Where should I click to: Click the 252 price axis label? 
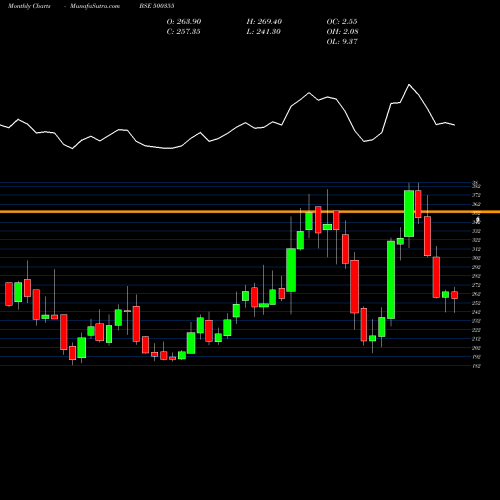tap(476, 303)
